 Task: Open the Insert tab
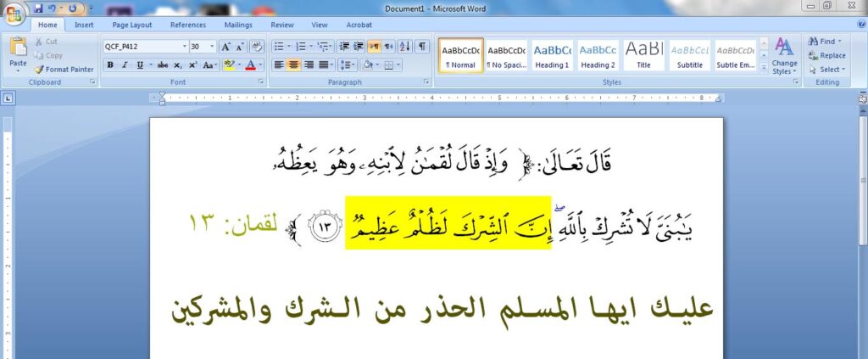pyautogui.click(x=84, y=25)
